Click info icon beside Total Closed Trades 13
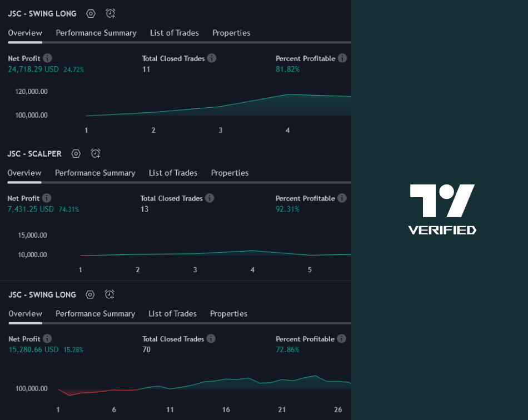528x420 pixels. pos(210,198)
